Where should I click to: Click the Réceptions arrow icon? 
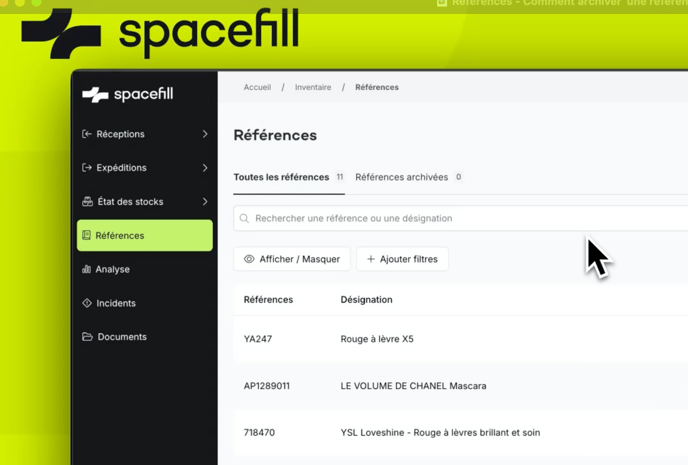pyautogui.click(x=87, y=134)
